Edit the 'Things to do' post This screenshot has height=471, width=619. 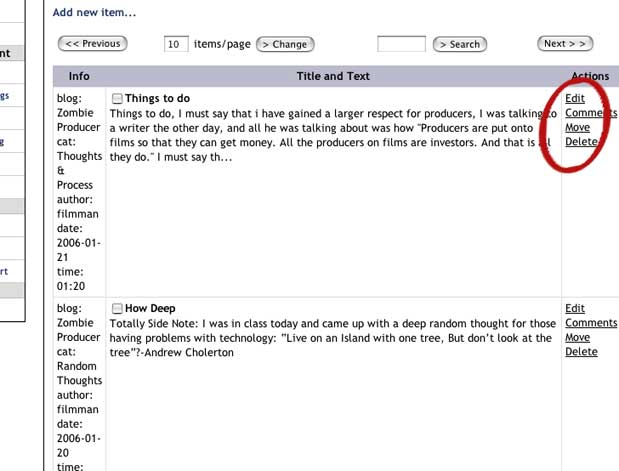tap(575, 99)
